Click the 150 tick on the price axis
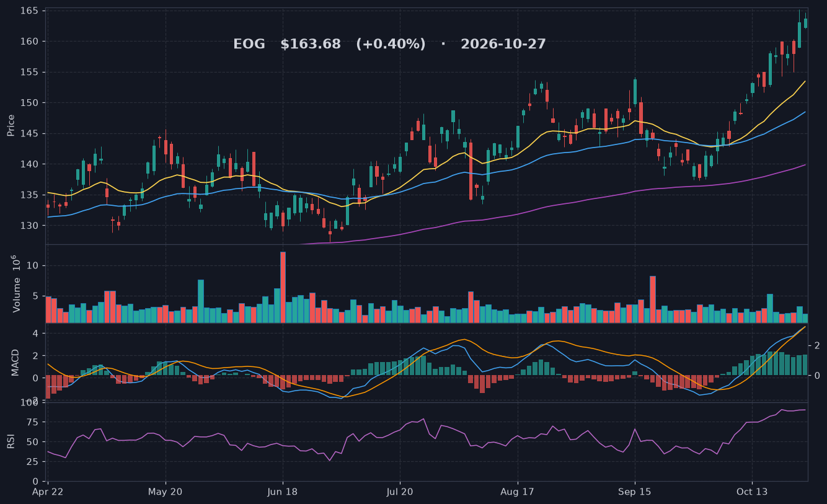 coord(30,103)
